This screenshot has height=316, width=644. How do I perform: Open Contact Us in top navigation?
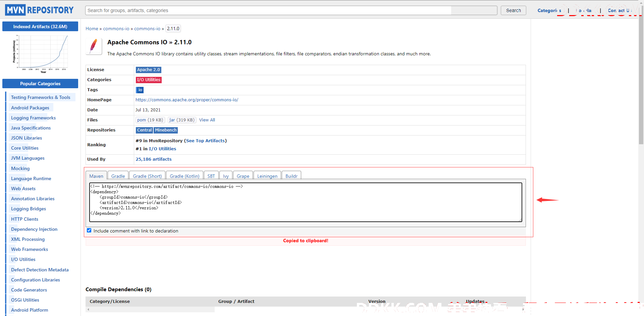tap(620, 10)
